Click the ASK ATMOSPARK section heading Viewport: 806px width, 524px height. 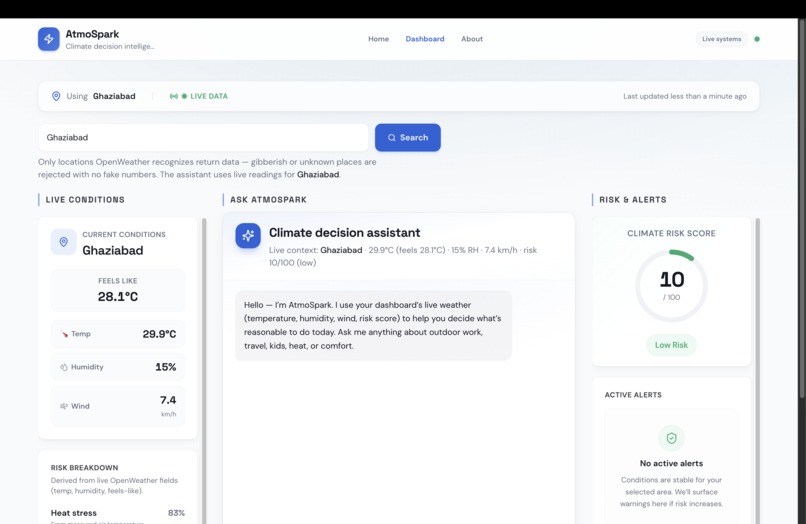[x=268, y=200]
